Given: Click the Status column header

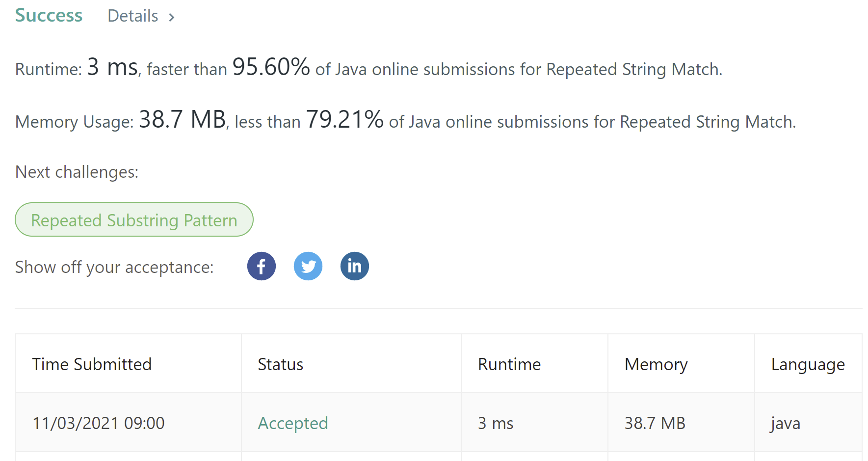Looking at the screenshot, I should [x=280, y=364].
